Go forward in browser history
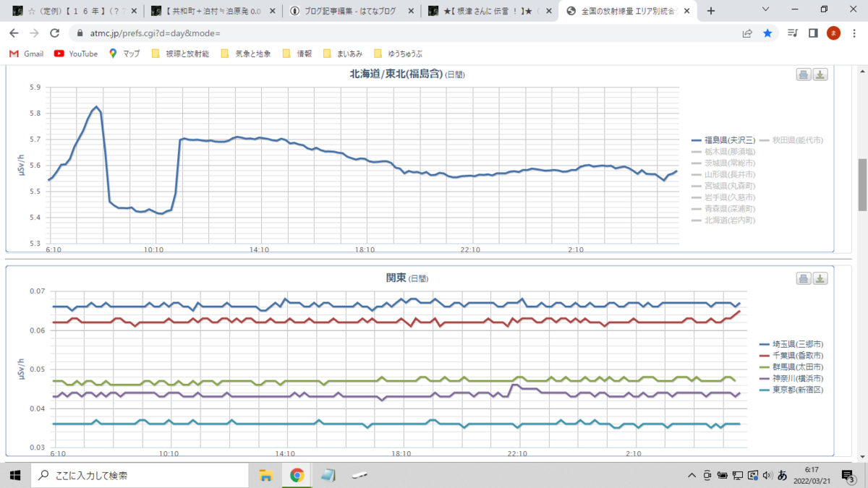 click(x=34, y=33)
